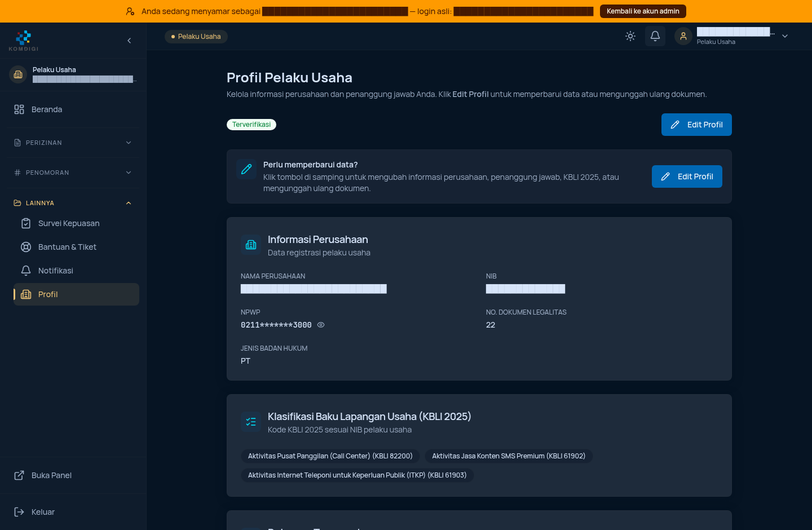Viewport: 812px width, 530px height.
Task: Click the Call Center KBLI 82200 chip
Action: pos(330,456)
